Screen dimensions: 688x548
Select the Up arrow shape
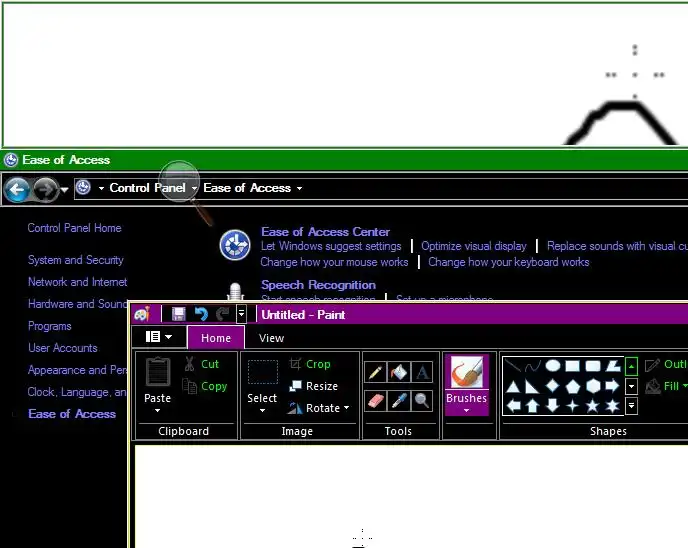(533, 406)
